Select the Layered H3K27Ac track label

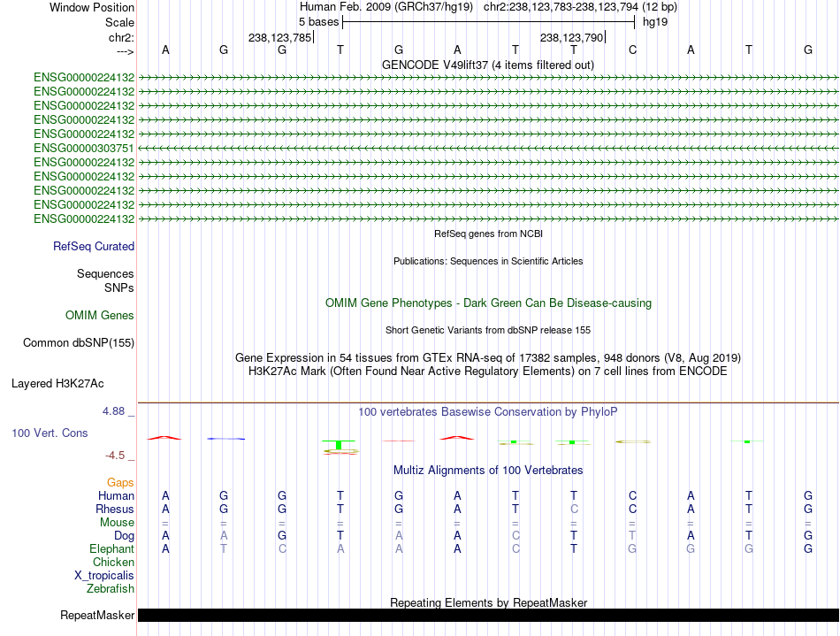pyautogui.click(x=57, y=384)
